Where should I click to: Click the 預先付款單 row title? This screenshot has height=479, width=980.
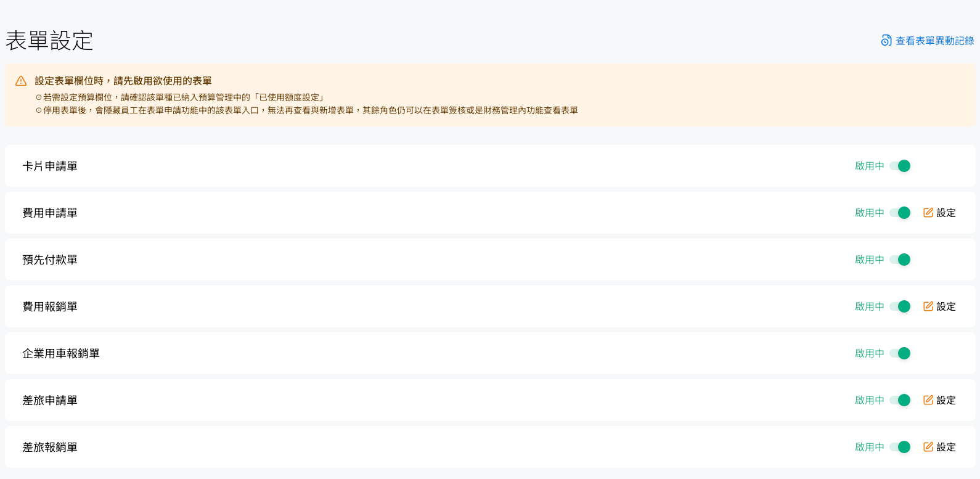pyautogui.click(x=50, y=260)
